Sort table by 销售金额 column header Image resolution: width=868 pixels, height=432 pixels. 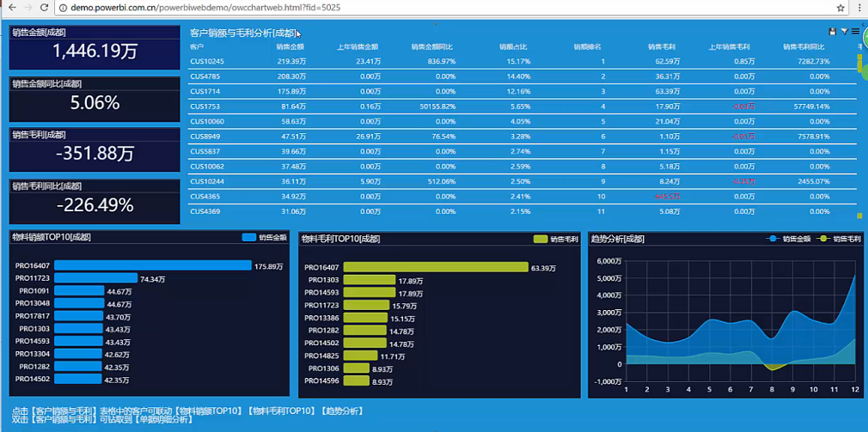tap(290, 46)
